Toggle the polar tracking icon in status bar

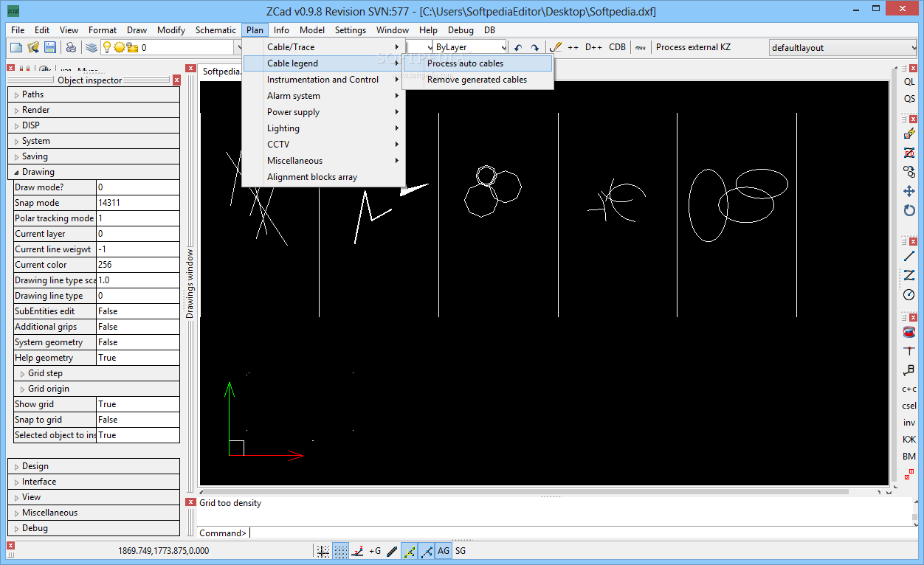(x=358, y=550)
